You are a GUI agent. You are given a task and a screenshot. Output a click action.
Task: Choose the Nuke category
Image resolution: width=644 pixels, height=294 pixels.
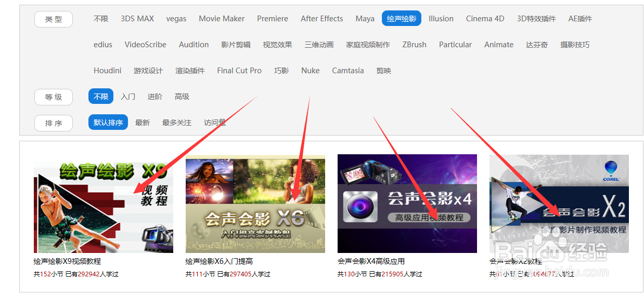[x=311, y=71]
